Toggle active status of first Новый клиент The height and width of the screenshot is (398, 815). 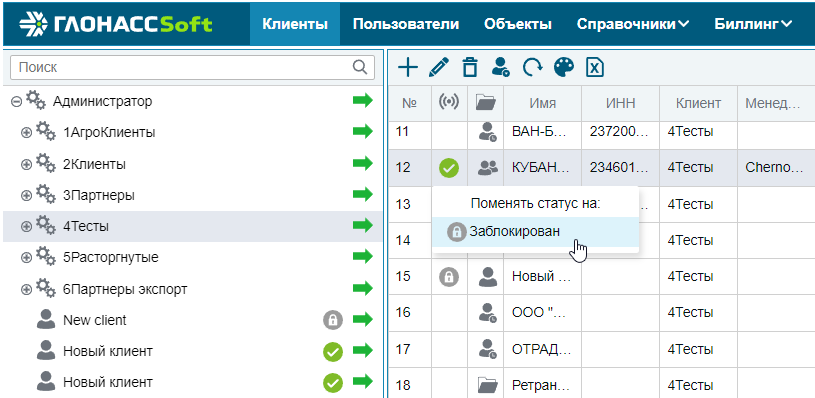click(333, 352)
